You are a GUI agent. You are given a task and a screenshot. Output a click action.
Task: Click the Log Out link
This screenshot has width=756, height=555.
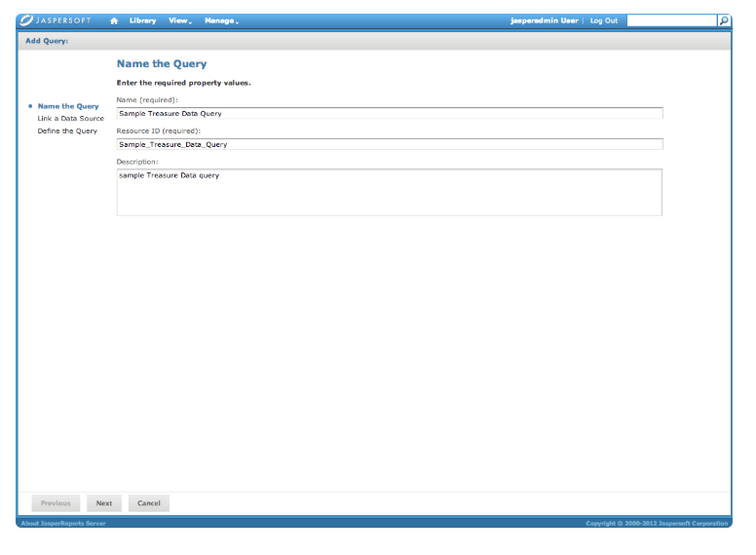603,20
